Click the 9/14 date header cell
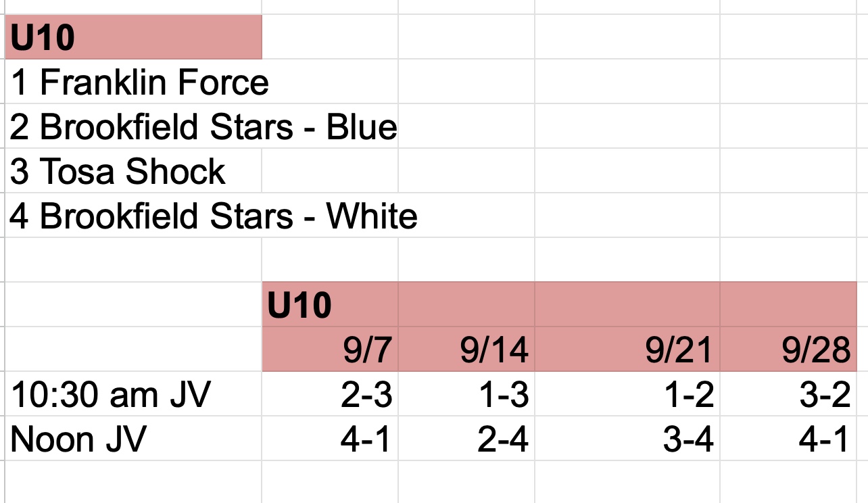Viewport: 868px width, 503px height. point(466,350)
